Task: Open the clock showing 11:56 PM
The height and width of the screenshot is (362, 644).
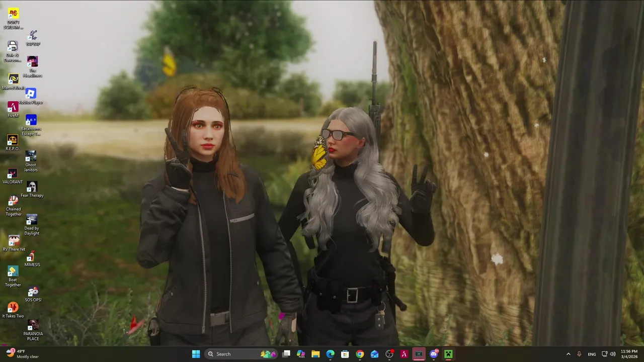Action: [629, 354]
